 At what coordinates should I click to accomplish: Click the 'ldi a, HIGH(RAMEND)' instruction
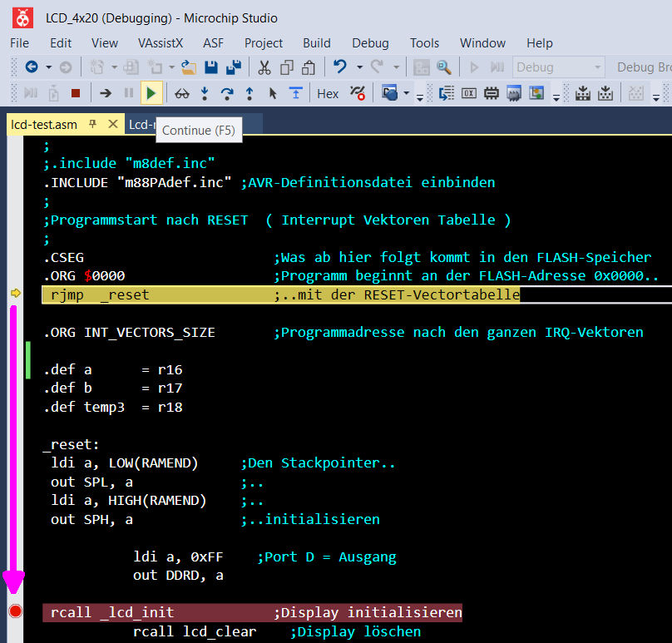point(128,501)
